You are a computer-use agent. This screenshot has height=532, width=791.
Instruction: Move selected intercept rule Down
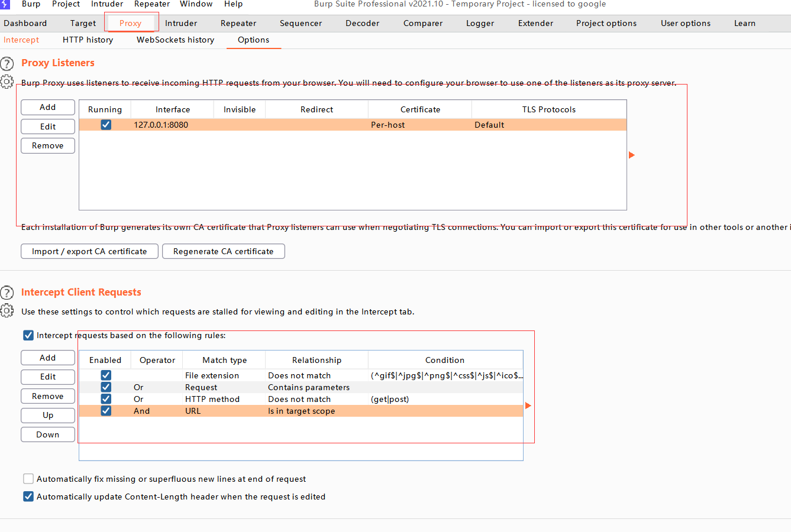48,434
